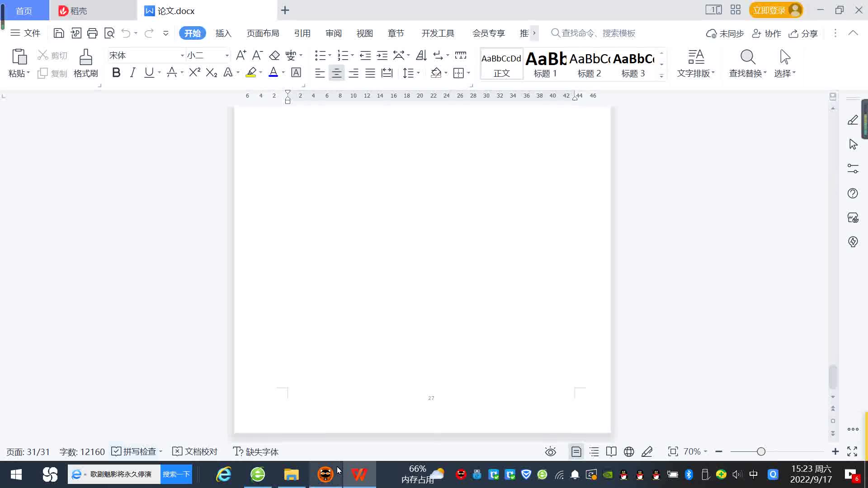The image size is (868, 488).
Task: Decrease font size with A- icon
Action: click(x=257, y=55)
